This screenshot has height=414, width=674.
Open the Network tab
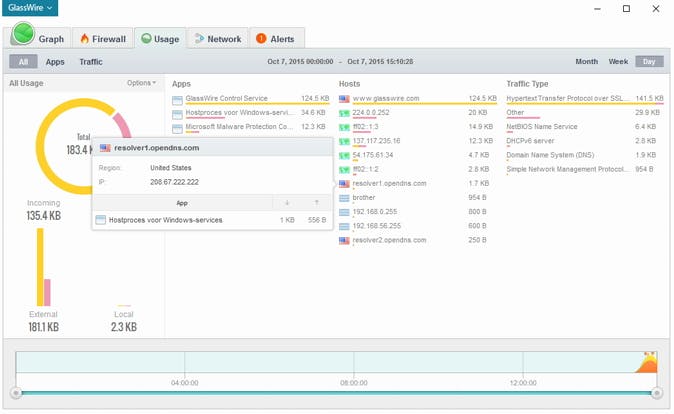coord(218,39)
